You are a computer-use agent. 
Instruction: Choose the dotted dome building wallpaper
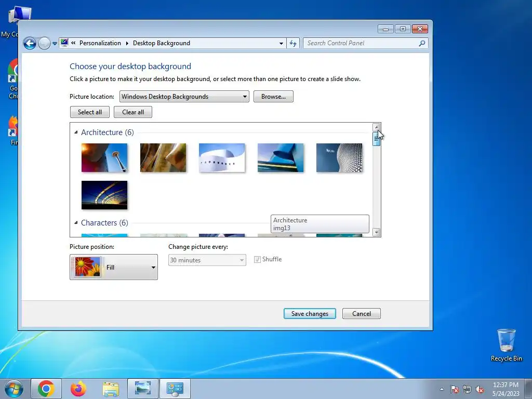[x=339, y=158]
